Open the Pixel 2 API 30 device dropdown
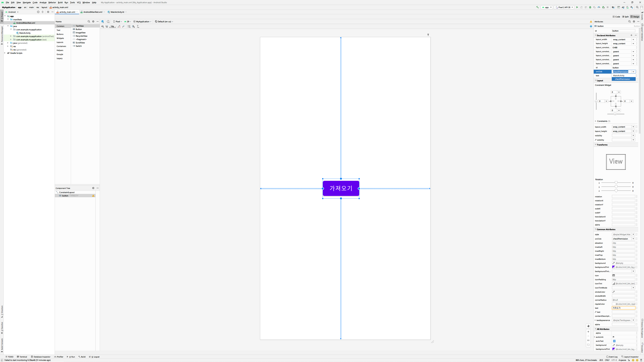 (x=564, y=7)
